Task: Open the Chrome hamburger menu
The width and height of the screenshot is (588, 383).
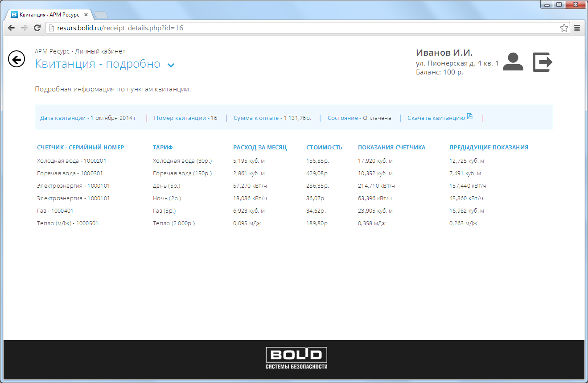Action: (x=577, y=28)
